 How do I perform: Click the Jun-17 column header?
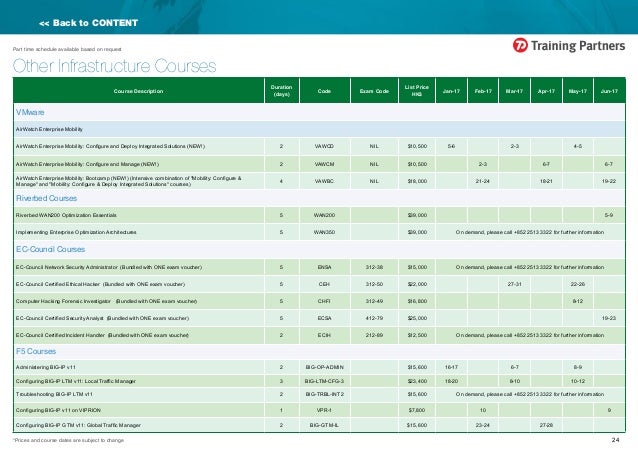[609, 91]
